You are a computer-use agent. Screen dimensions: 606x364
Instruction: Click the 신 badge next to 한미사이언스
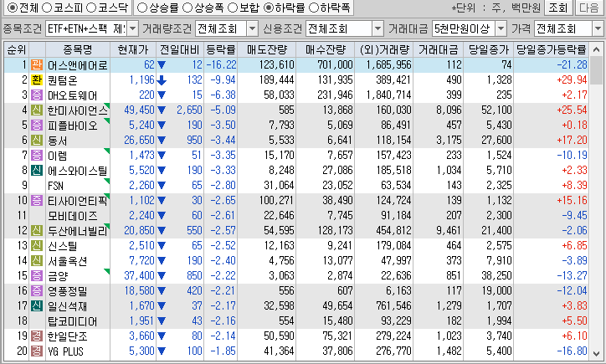point(37,110)
